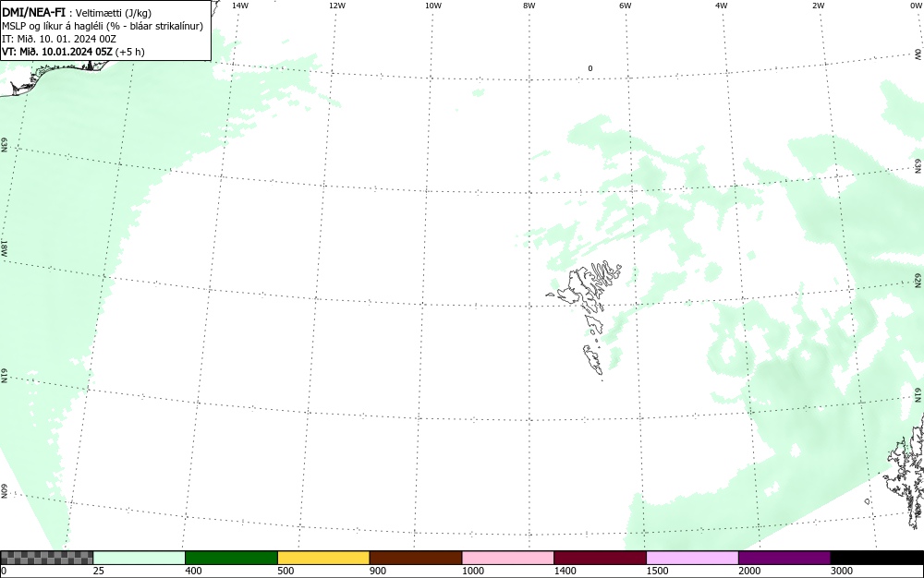Click the 62N label on right edge
This screenshot has width=924, height=578.
[x=918, y=280]
